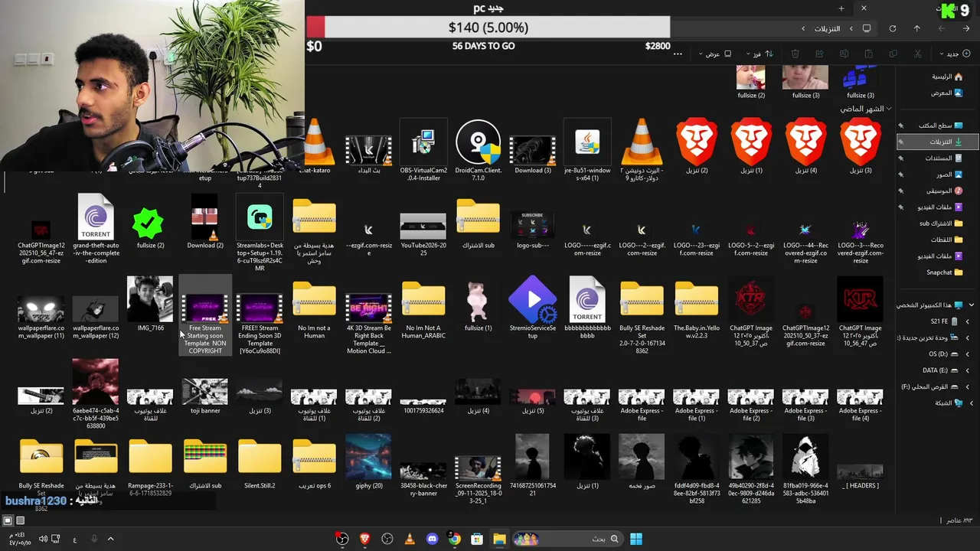Refresh the current folder view
Image resolution: width=980 pixels, height=551 pixels.
point(892,28)
